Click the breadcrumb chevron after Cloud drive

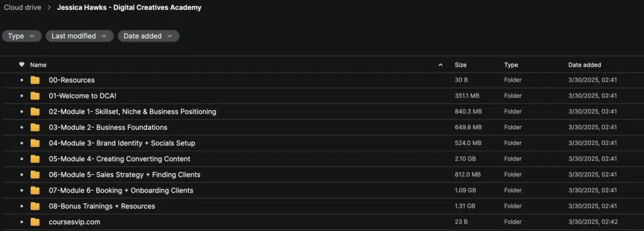coord(49,8)
